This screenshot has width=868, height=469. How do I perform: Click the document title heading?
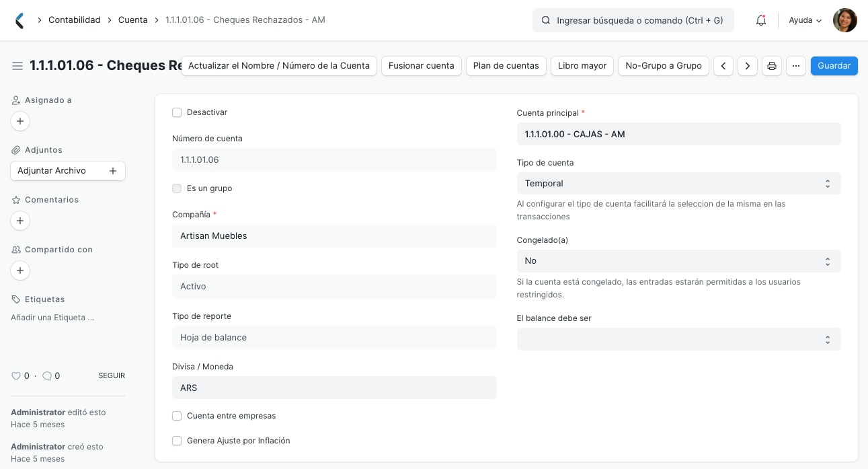106,65
